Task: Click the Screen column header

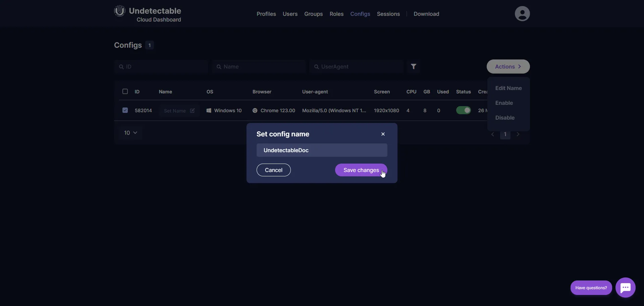Action: pos(382,92)
